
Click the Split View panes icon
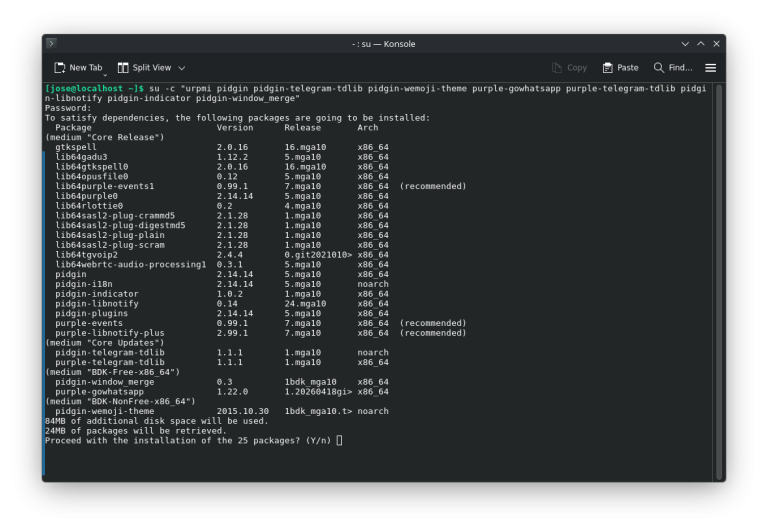(123, 68)
